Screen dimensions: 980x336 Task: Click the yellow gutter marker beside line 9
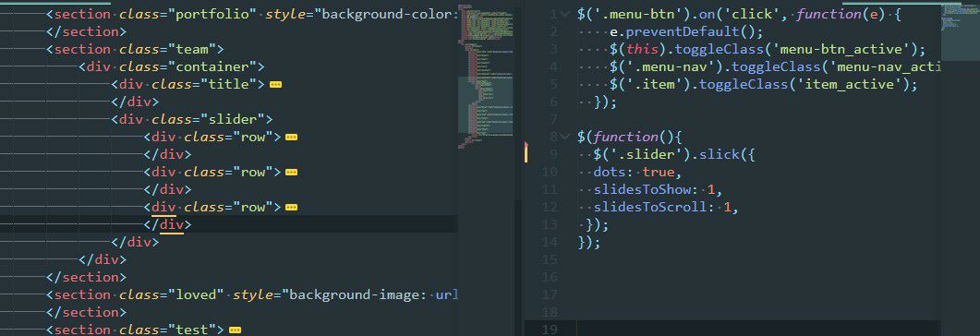[526, 153]
